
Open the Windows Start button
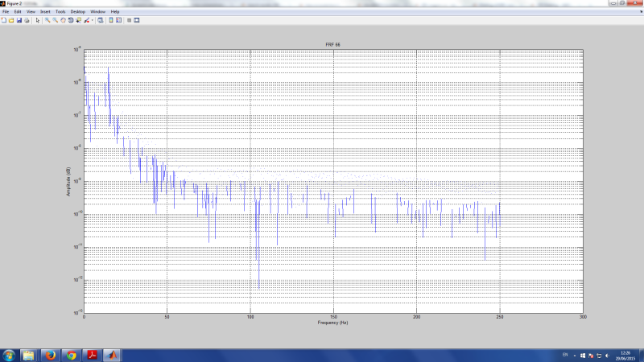tap(9, 356)
